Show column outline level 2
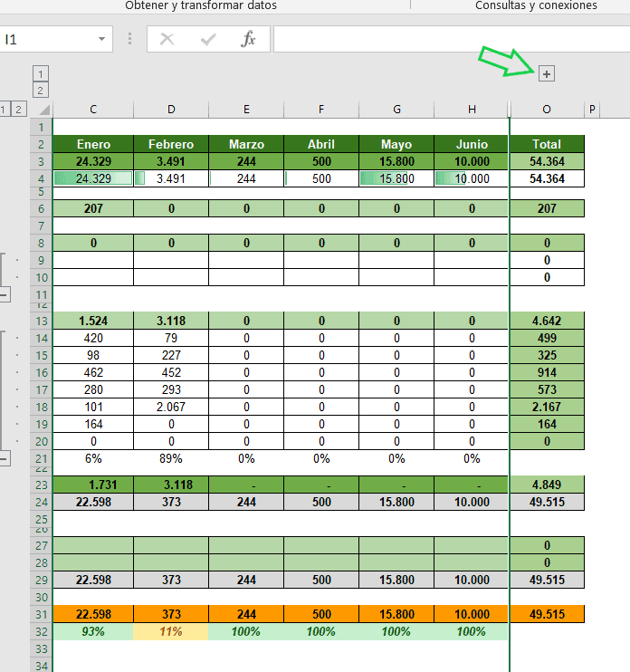 (40, 91)
